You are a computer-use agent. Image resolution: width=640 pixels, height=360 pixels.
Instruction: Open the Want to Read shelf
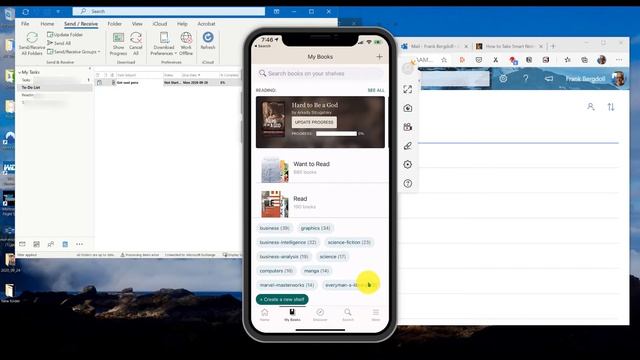(320, 169)
